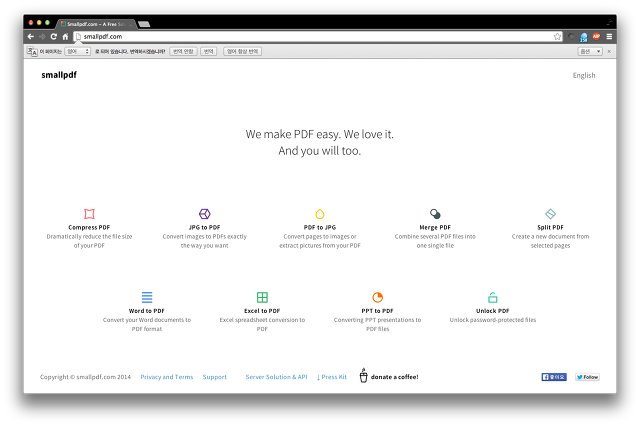Click the coffee cup donate icon
This screenshot has height=426, width=640.
(363, 375)
